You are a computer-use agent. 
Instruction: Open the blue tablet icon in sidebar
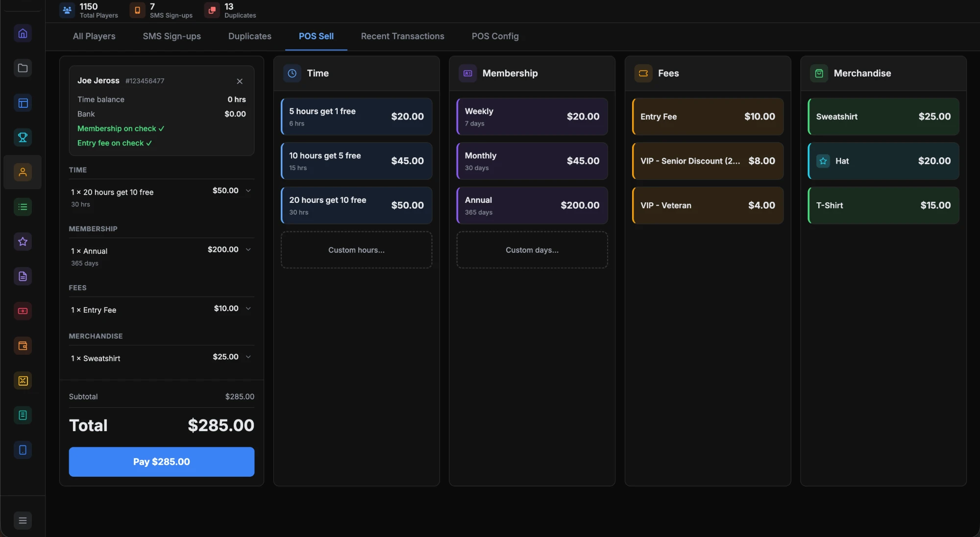coord(23,450)
